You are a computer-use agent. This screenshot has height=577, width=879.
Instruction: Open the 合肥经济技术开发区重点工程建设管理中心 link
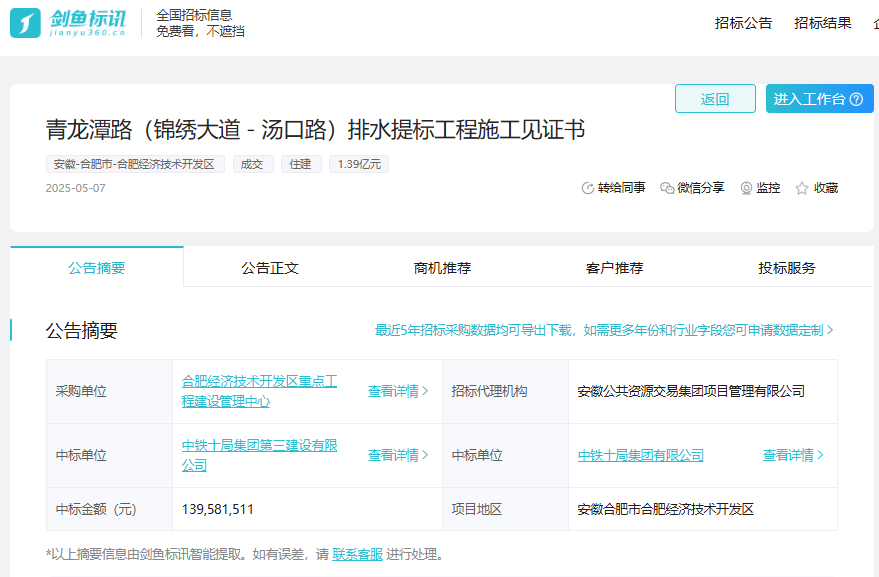(x=259, y=391)
